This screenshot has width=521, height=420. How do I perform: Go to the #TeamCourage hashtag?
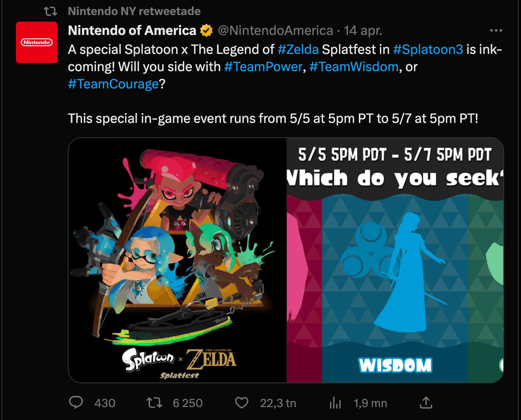pos(112,83)
